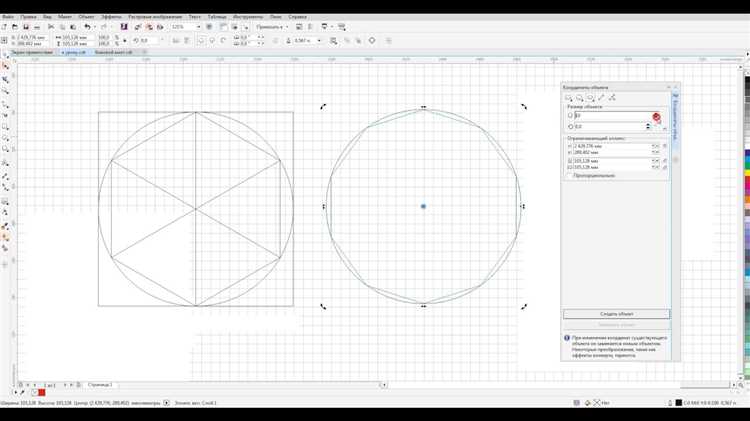Click the X coordinate stepper in the docker

(655, 146)
